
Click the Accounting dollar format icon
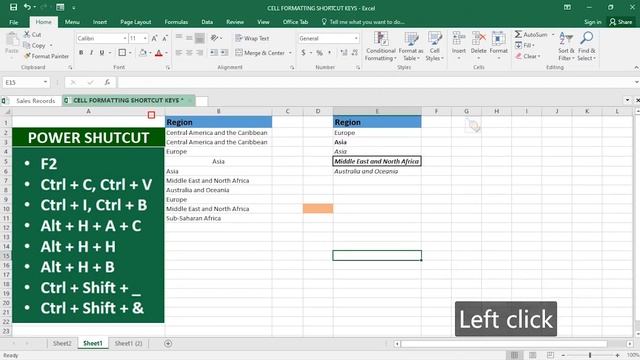(303, 53)
